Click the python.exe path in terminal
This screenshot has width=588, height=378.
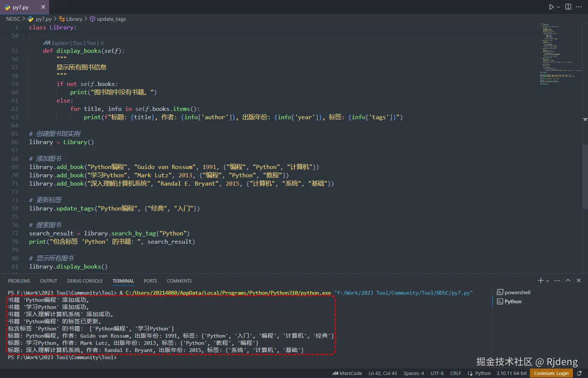tap(228, 293)
